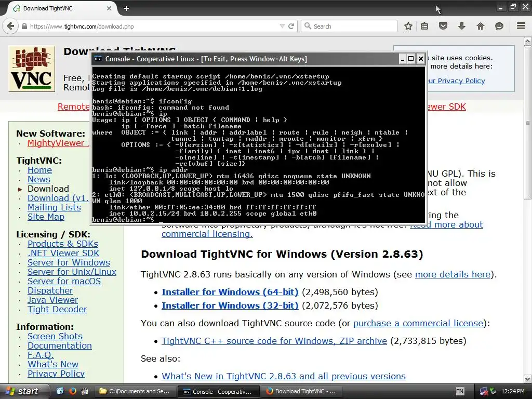The width and height of the screenshot is (532, 399).
Task: Open MightyViewer new software link
Action: click(x=58, y=143)
